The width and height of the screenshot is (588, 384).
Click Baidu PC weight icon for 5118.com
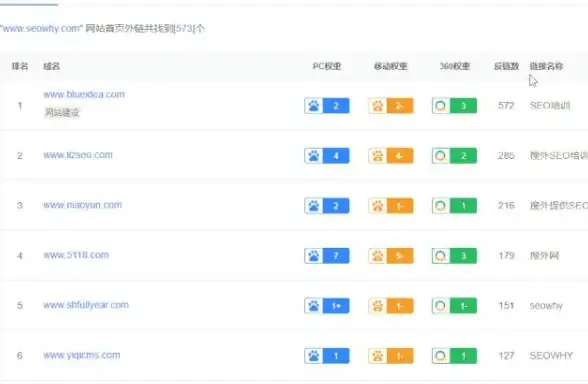coord(314,256)
